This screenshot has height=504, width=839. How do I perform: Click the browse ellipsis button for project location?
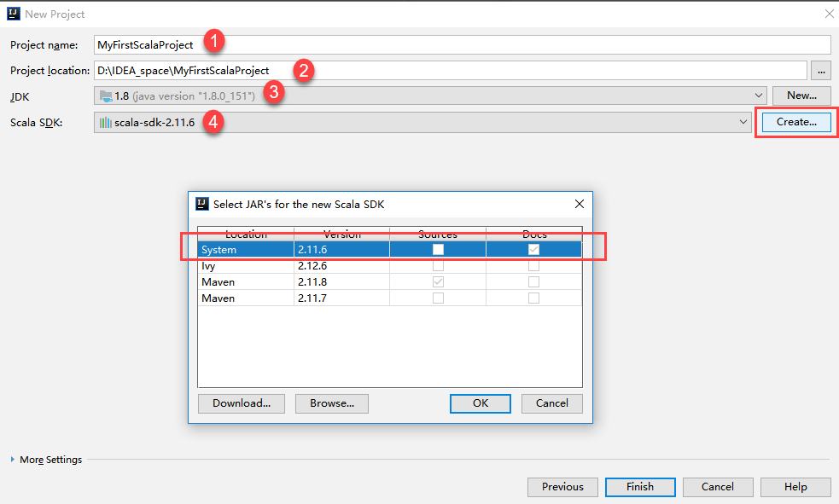coord(821,71)
